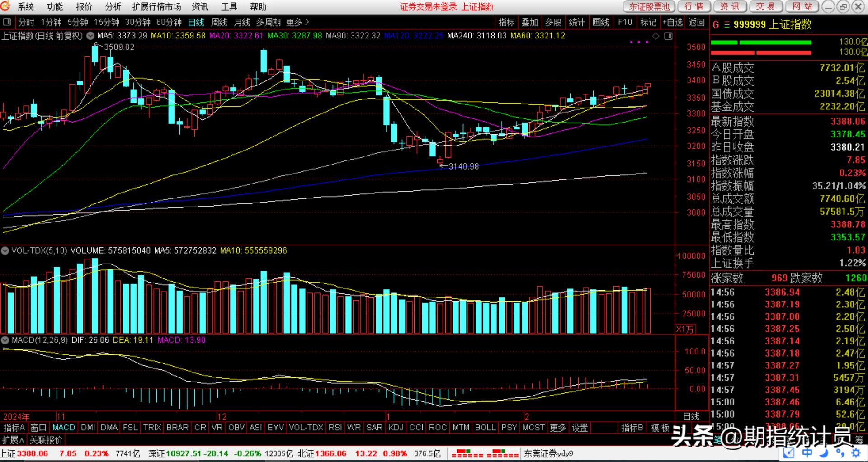868x462 pixels.
Task: Click the moon icon in IME toolbar
Action: [823, 453]
